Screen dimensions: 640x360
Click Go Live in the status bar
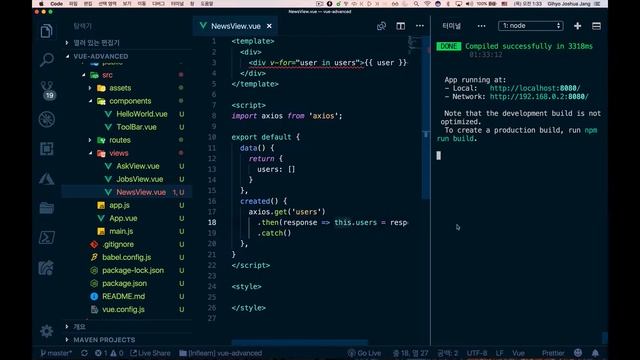(x=364, y=353)
